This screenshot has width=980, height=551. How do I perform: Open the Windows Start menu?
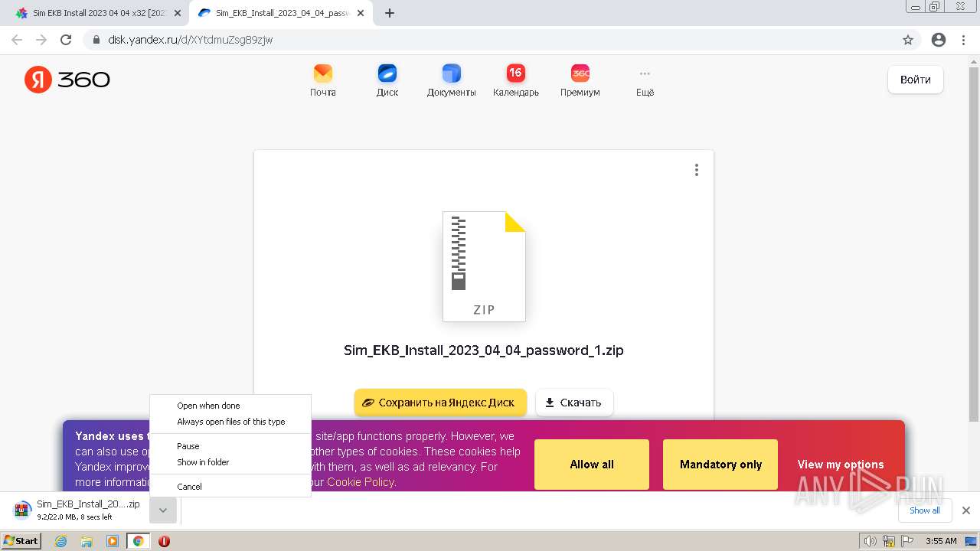point(21,541)
